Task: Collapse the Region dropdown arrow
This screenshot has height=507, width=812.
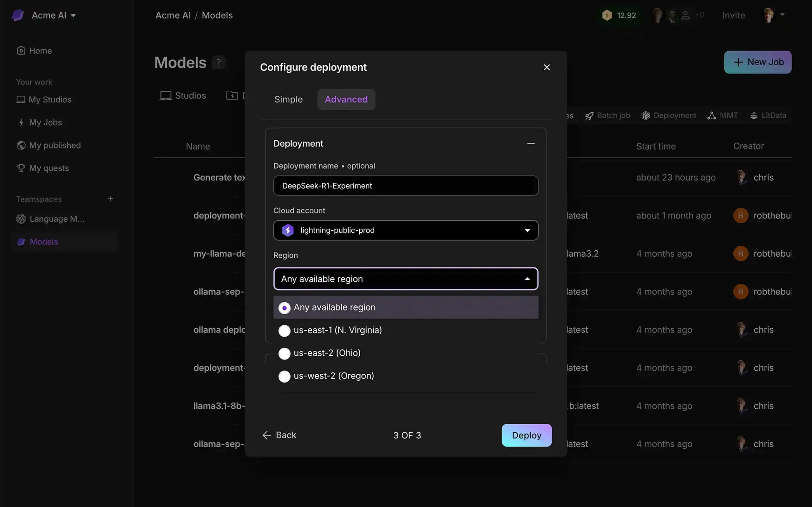Action: (x=527, y=279)
